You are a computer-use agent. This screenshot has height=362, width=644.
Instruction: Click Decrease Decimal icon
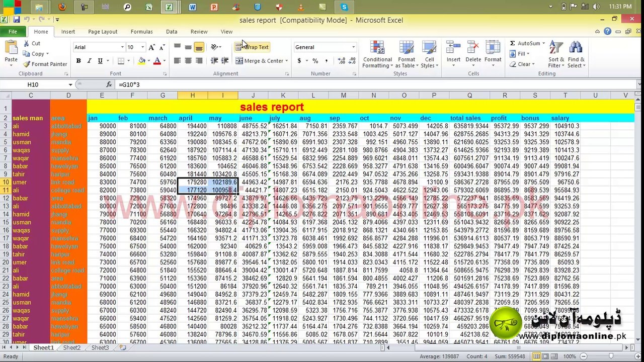(352, 61)
